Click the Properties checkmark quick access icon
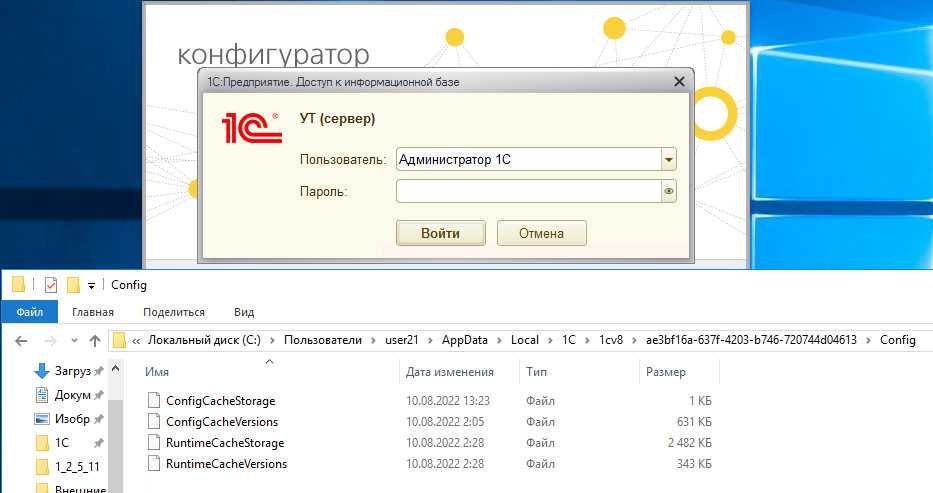 [51, 285]
